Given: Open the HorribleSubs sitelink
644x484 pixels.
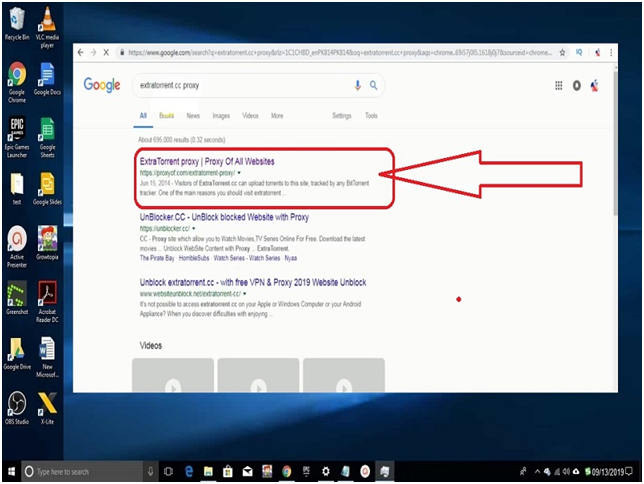Looking at the screenshot, I should tap(194, 258).
